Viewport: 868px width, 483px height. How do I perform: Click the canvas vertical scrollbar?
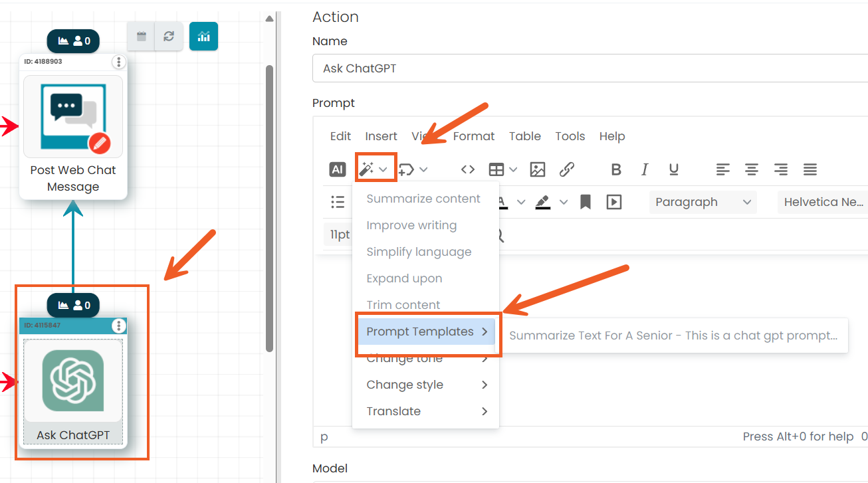pos(269,208)
